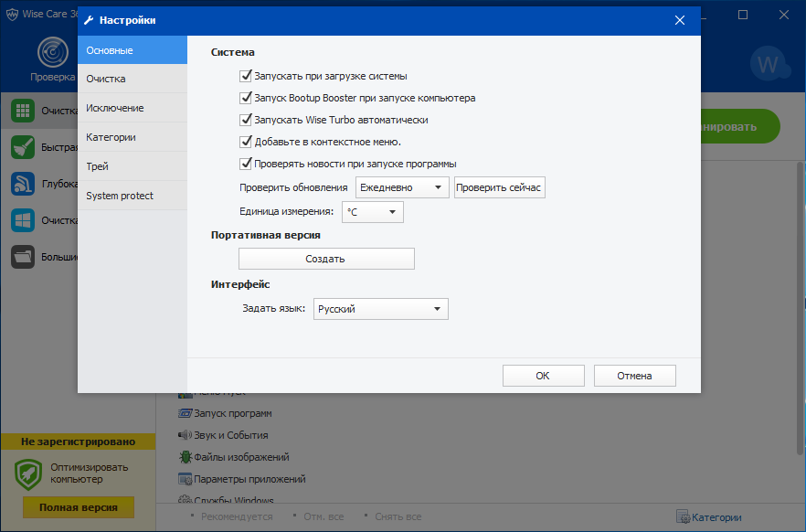Click the wrench icon in Настройки title
The image size is (806, 532).
pyautogui.click(x=89, y=20)
